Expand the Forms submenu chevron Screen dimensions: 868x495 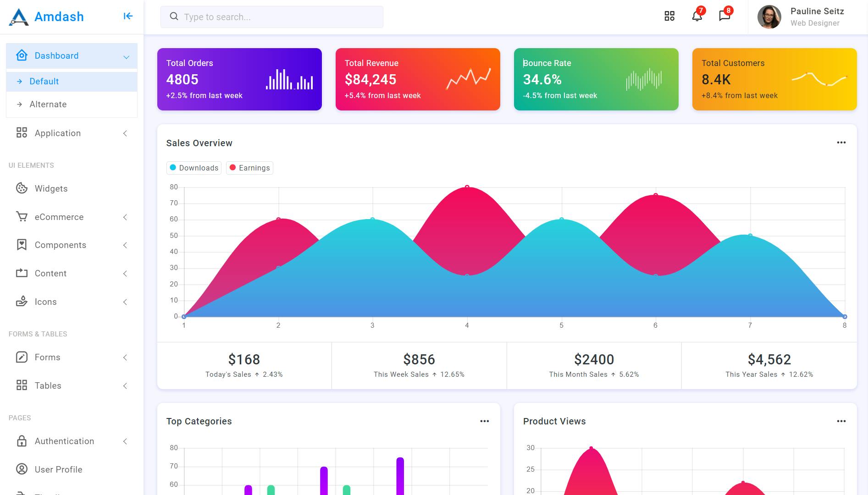pos(125,357)
